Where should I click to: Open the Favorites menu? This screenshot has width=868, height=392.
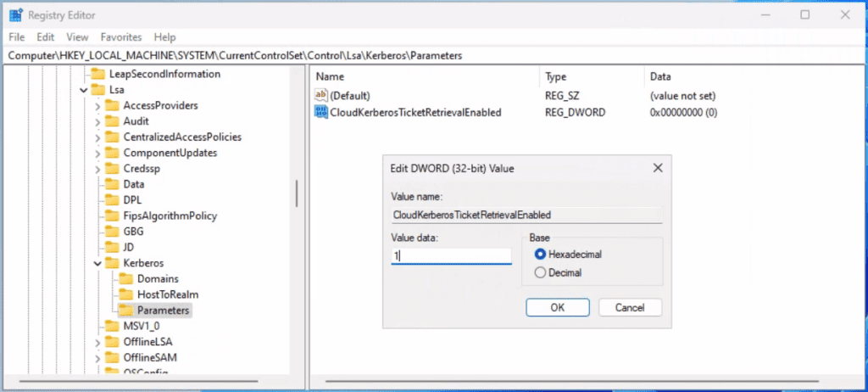121,37
